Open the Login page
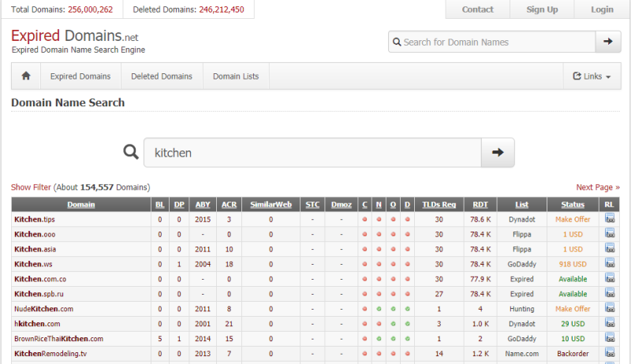This screenshot has width=631, height=364. click(x=602, y=9)
